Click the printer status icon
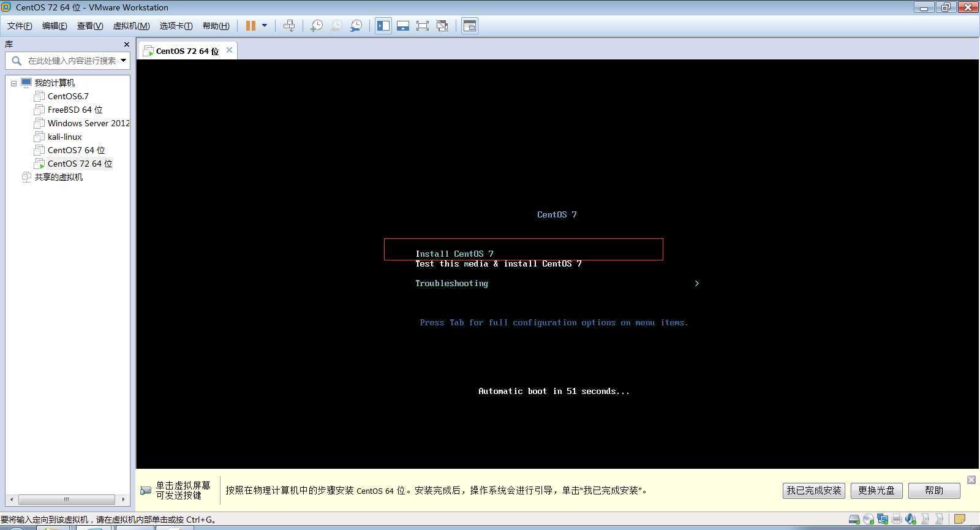 pyautogui.click(x=897, y=519)
